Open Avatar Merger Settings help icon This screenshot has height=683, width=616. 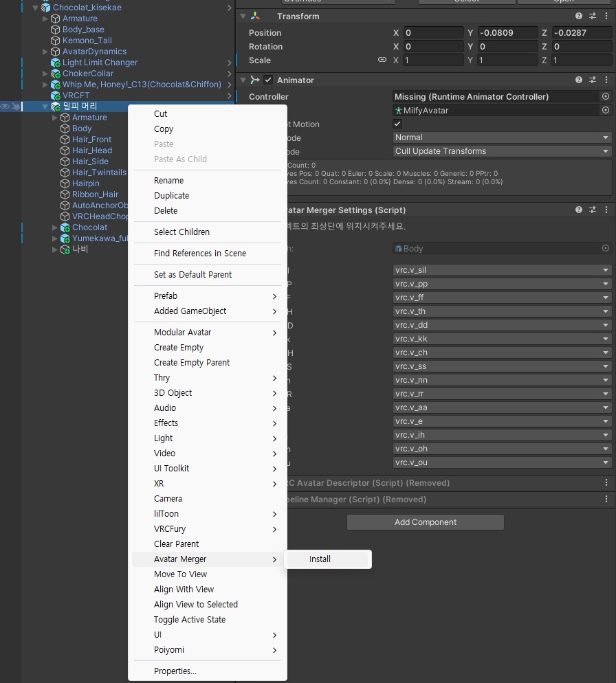click(578, 210)
